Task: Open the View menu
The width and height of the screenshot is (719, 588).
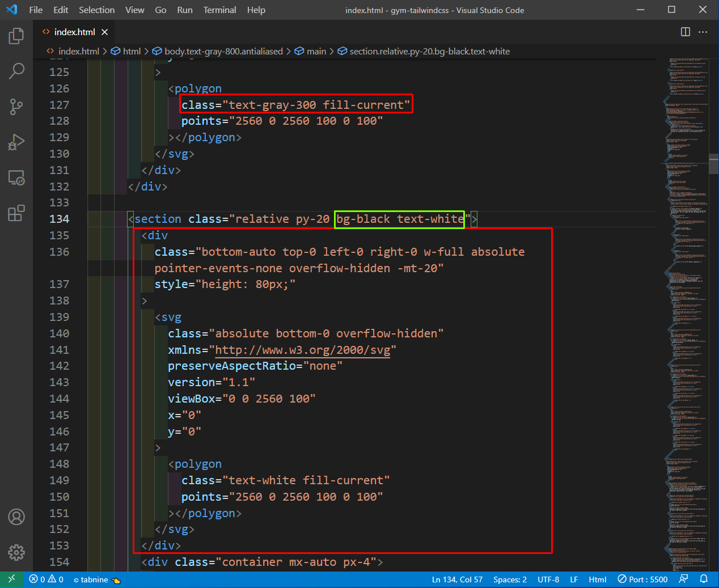Action: (x=134, y=10)
